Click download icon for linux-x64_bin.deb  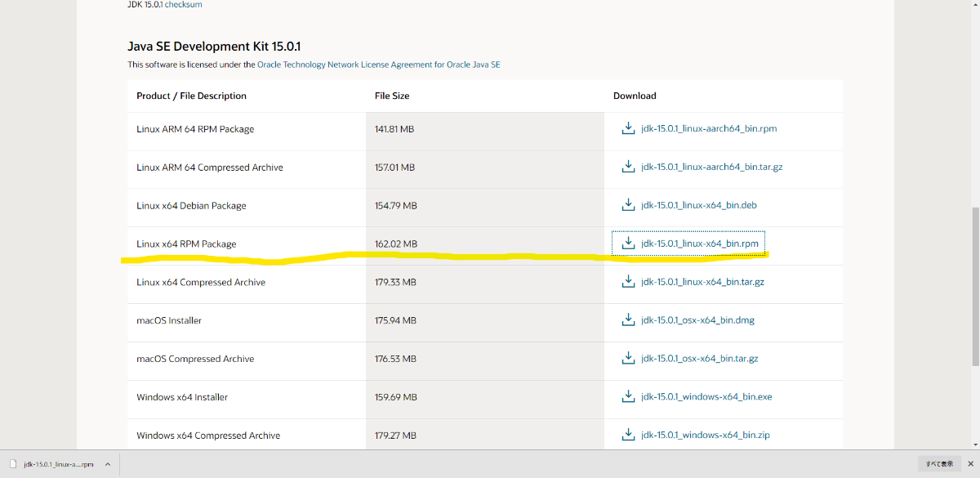tap(628, 205)
